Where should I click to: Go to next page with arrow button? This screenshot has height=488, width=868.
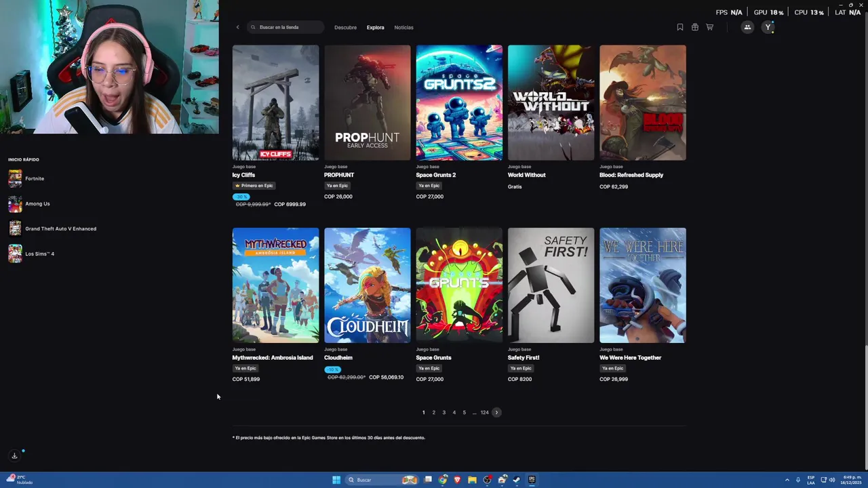[496, 412]
